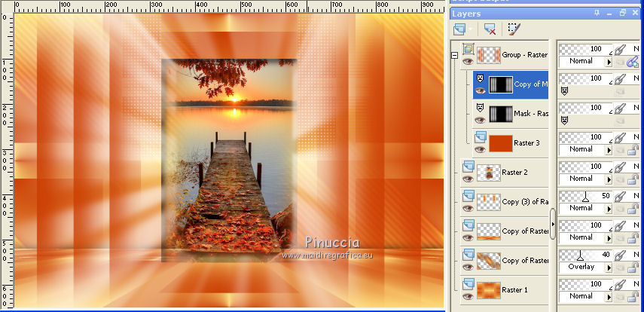Viewport: 644px width, 312px height.
Task: Open the Overlay blend mode dropdown
Action: [609, 268]
